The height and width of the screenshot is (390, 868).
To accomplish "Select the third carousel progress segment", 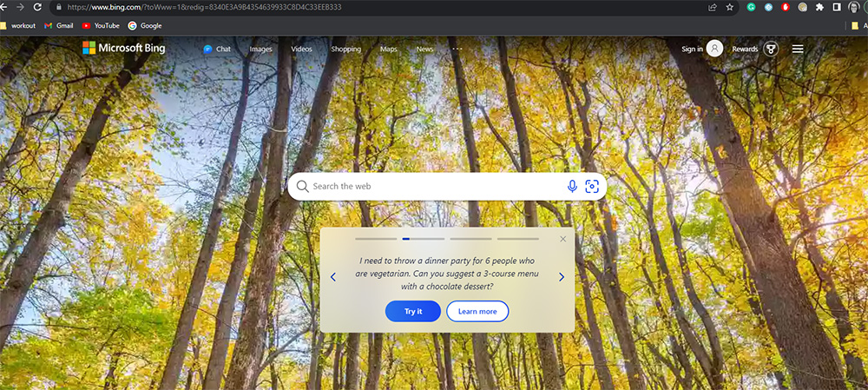I will 470,239.
